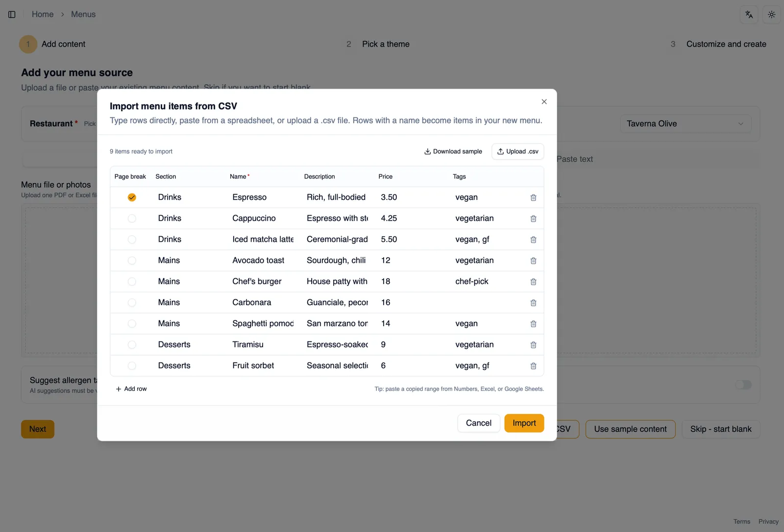The width and height of the screenshot is (784, 532).
Task: Click Upload .csv button
Action: pos(517,151)
